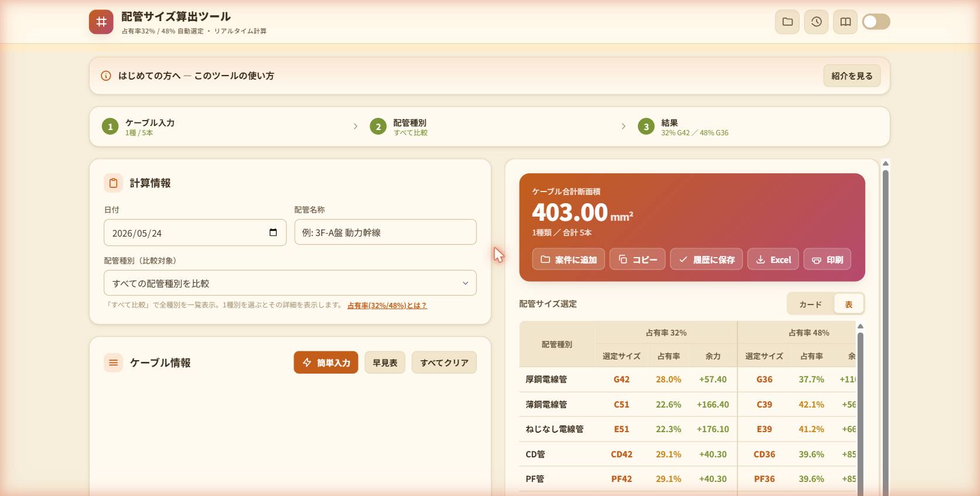
Task: Click the list icon beside ケーブル情報
Action: 114,362
